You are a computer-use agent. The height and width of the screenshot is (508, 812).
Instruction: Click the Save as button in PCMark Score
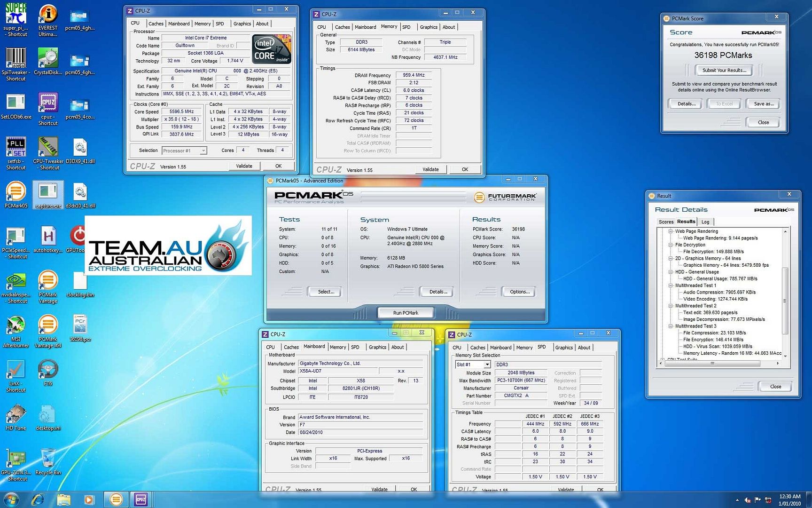[763, 104]
